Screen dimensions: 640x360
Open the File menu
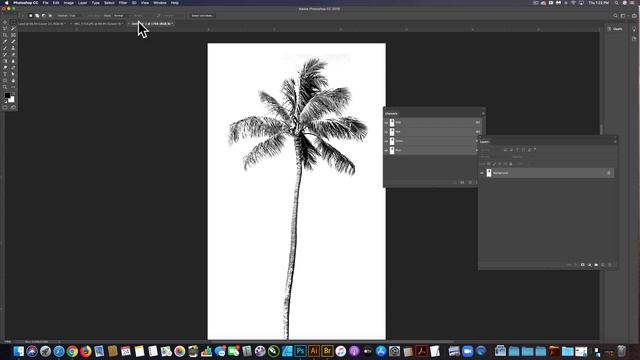click(x=45, y=3)
